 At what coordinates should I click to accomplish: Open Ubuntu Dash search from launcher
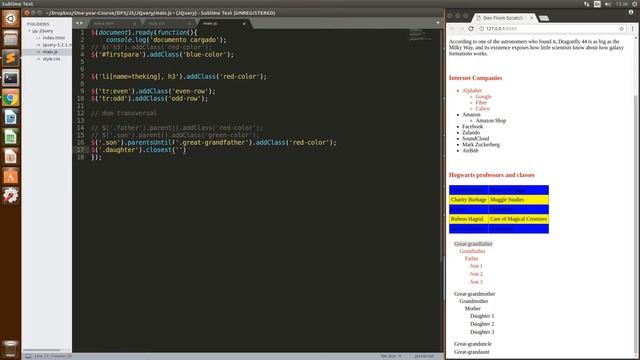pos(11,18)
